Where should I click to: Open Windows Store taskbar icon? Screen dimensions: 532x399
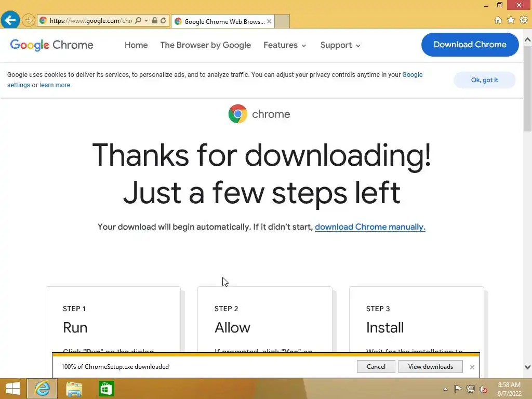coord(106,389)
